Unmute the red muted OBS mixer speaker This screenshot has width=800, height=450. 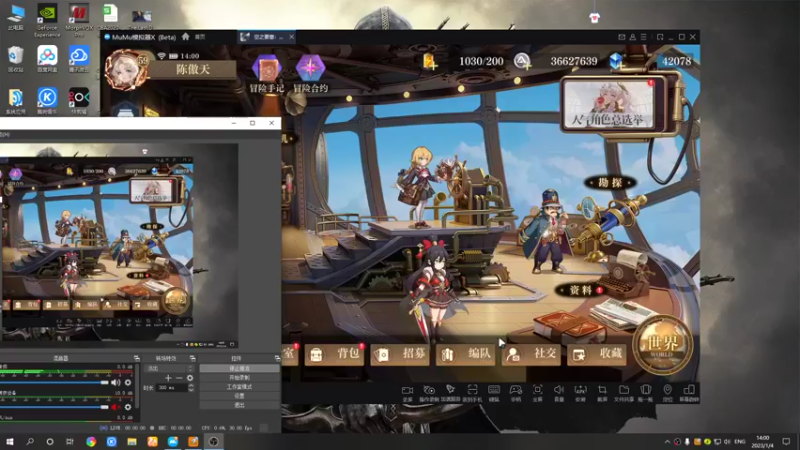[116, 407]
